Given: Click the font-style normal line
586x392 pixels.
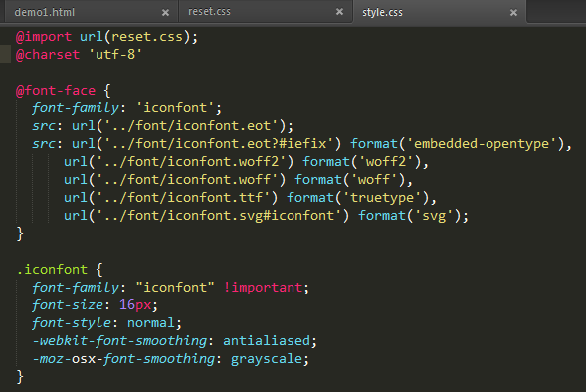Looking at the screenshot, I should point(106,323).
